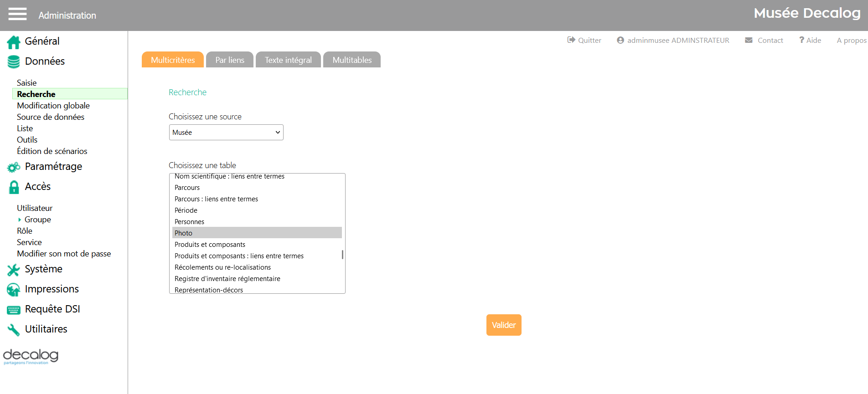The width and height of the screenshot is (868, 394).
Task: Open the hamburger menu icon
Action: click(17, 14)
